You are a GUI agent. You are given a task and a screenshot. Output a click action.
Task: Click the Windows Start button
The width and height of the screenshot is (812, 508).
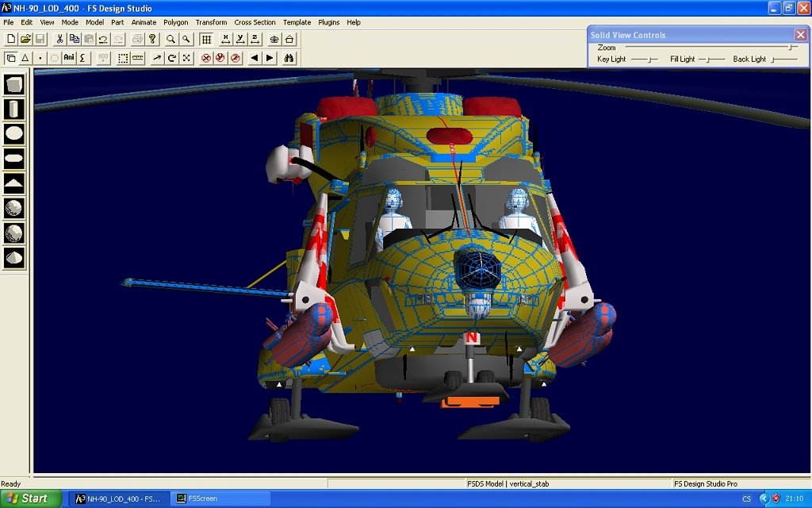(x=29, y=498)
